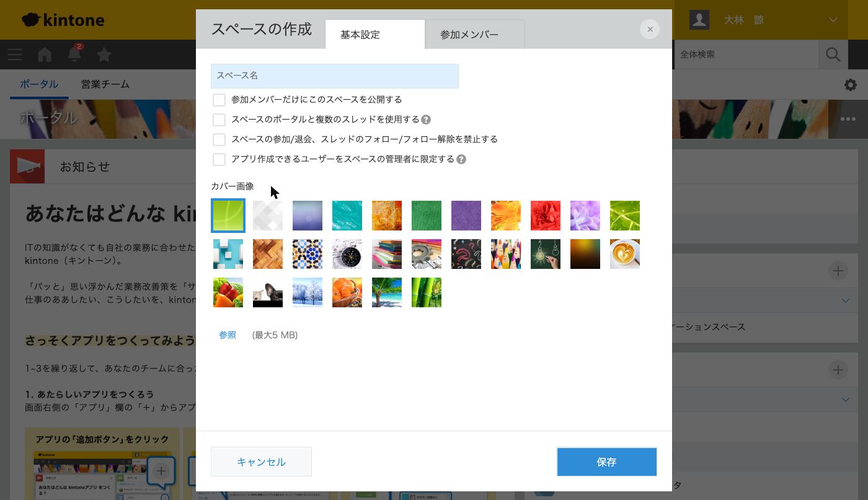Check アプリ作成できるユーザー limited to admins

tap(219, 159)
